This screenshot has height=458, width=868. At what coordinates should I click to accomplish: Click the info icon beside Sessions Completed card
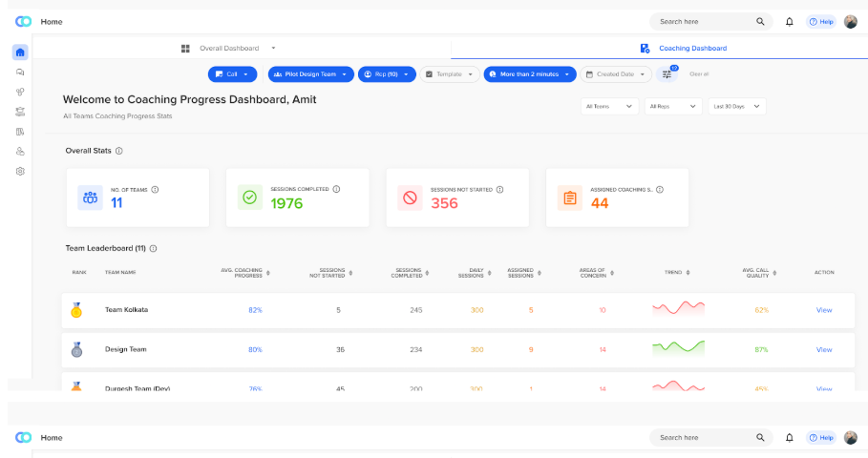click(x=336, y=189)
